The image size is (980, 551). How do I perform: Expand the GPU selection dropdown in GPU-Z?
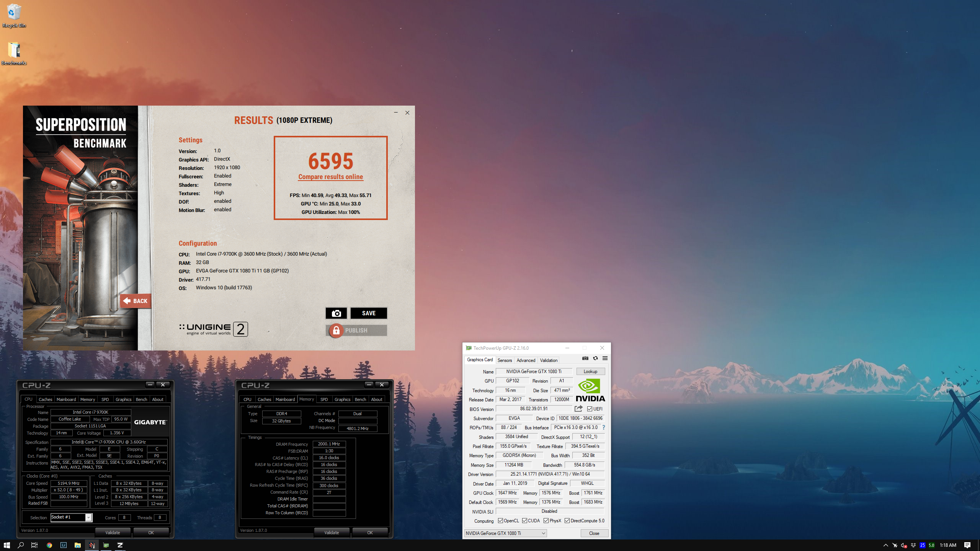pyautogui.click(x=543, y=533)
